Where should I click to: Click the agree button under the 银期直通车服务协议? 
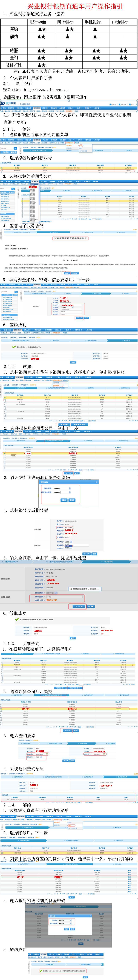(x=66, y=273)
